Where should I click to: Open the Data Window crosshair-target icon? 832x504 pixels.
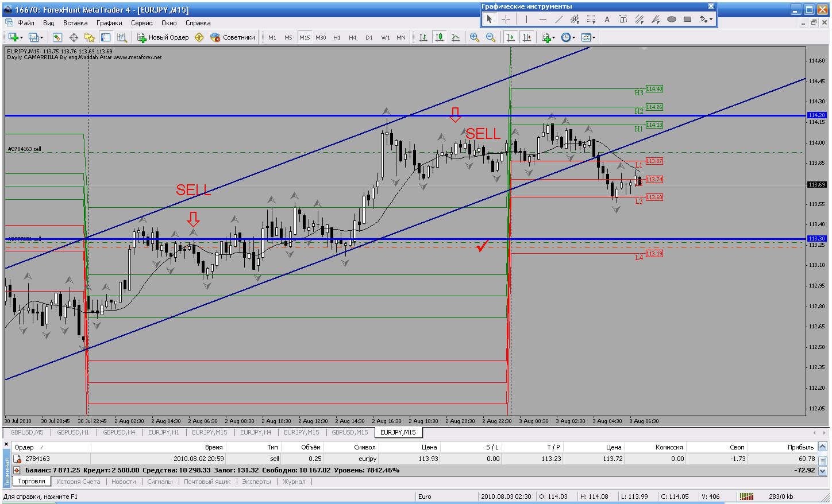(74, 37)
